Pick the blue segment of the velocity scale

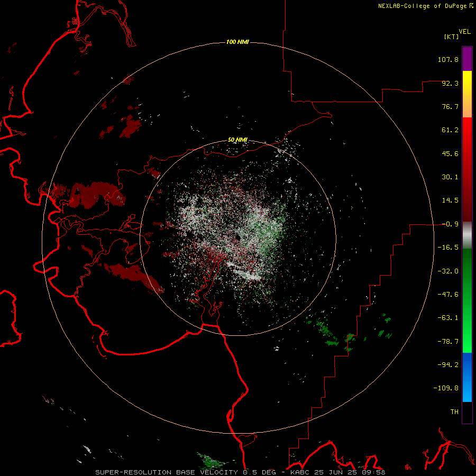(467, 377)
